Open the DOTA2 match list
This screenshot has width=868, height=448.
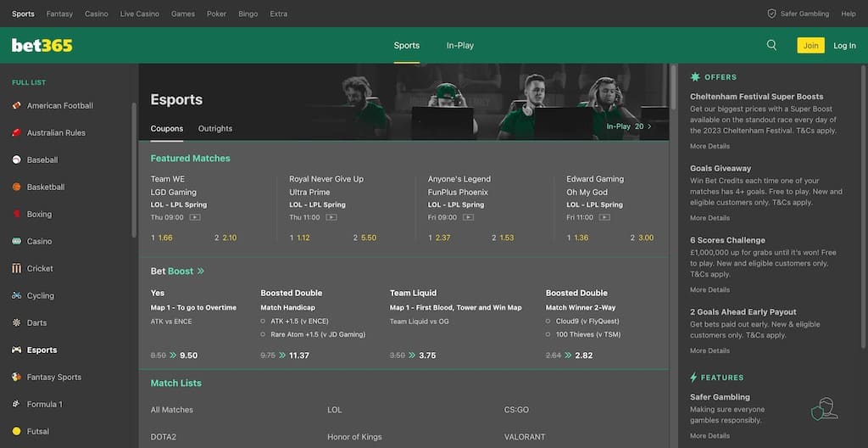164,437
